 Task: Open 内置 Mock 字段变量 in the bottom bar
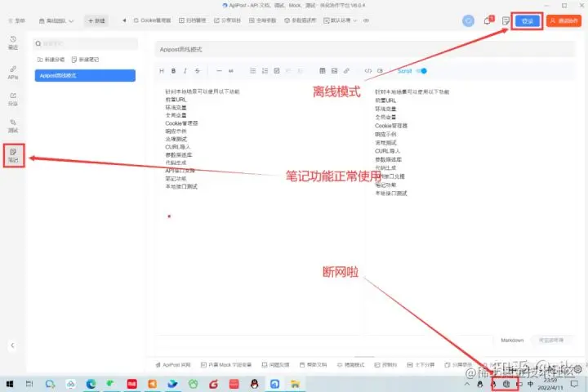pyautogui.click(x=226, y=364)
